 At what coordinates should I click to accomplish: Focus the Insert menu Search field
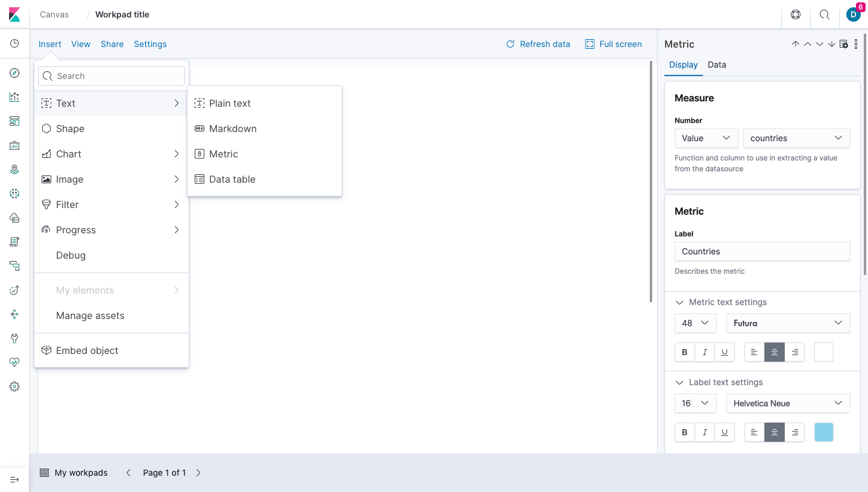point(112,76)
